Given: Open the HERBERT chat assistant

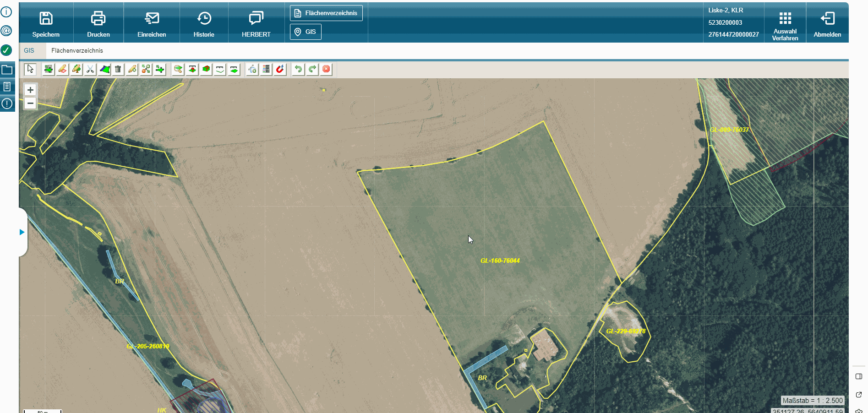Looking at the screenshot, I should [x=256, y=24].
